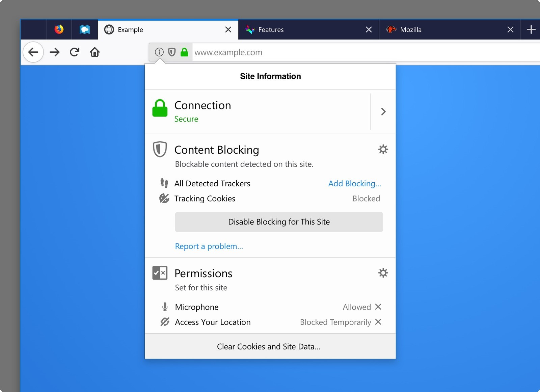The height and width of the screenshot is (392, 540).
Task: Click the Add Blocking link
Action: coord(354,184)
